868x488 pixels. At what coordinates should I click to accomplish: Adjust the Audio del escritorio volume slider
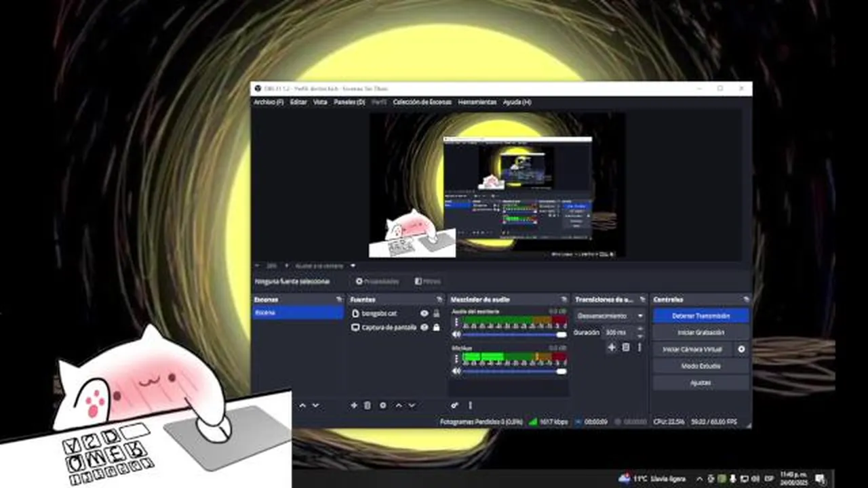(x=514, y=335)
